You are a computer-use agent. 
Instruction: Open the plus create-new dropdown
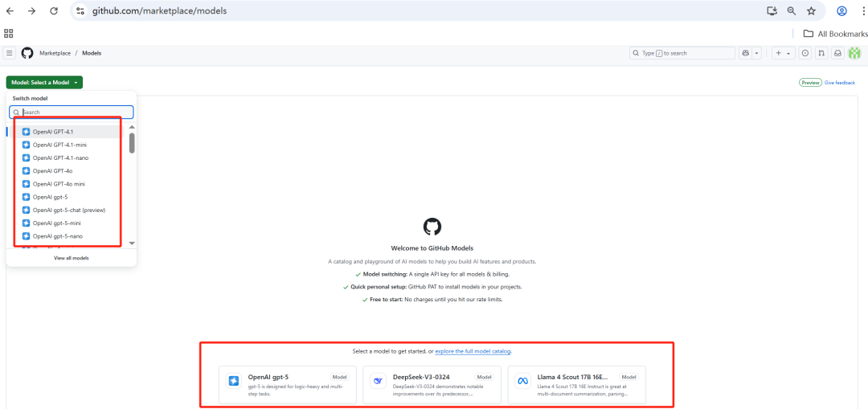782,53
